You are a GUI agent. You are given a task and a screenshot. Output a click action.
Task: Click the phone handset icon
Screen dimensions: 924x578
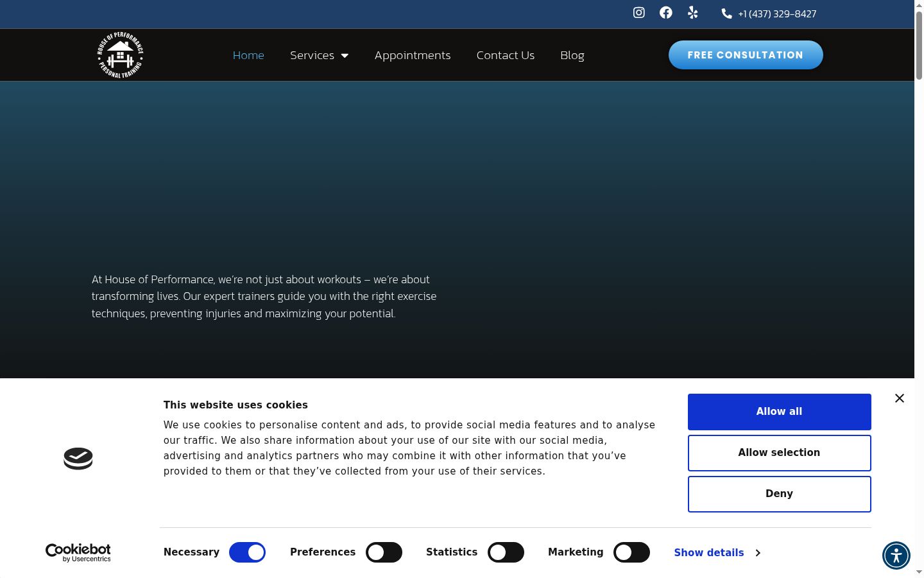coord(726,13)
